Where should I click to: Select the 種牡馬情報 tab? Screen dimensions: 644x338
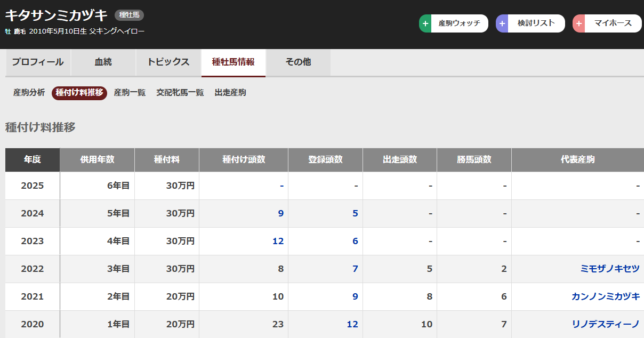click(234, 62)
